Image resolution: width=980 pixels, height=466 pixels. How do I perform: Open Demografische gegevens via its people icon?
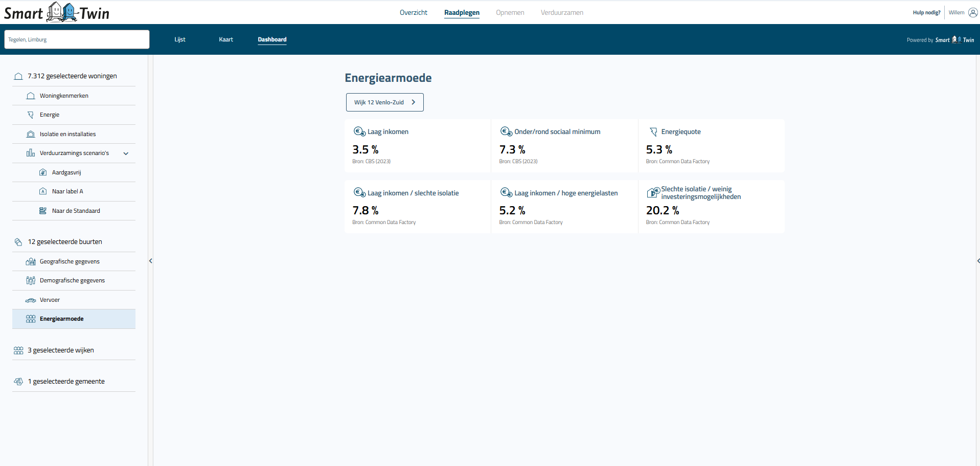click(x=31, y=280)
